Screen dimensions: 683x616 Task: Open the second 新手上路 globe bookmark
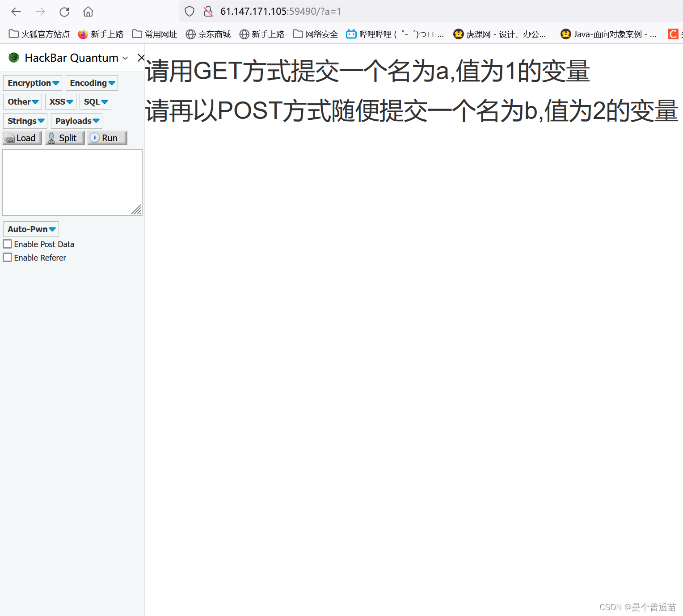click(262, 34)
